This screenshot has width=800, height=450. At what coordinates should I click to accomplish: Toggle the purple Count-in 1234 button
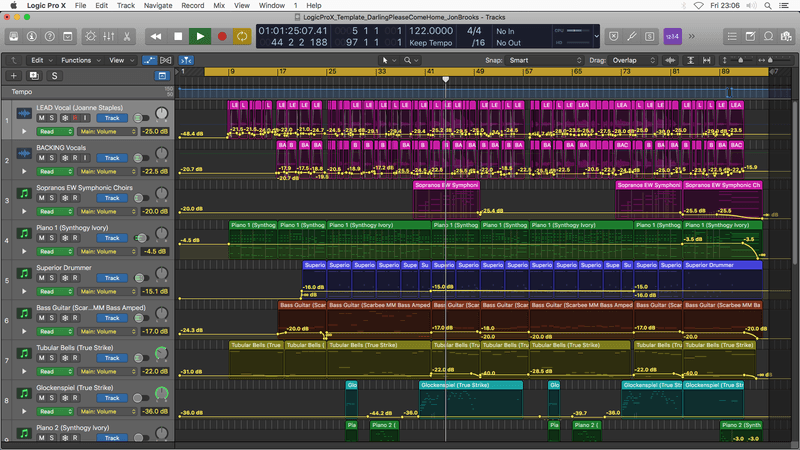pos(672,36)
